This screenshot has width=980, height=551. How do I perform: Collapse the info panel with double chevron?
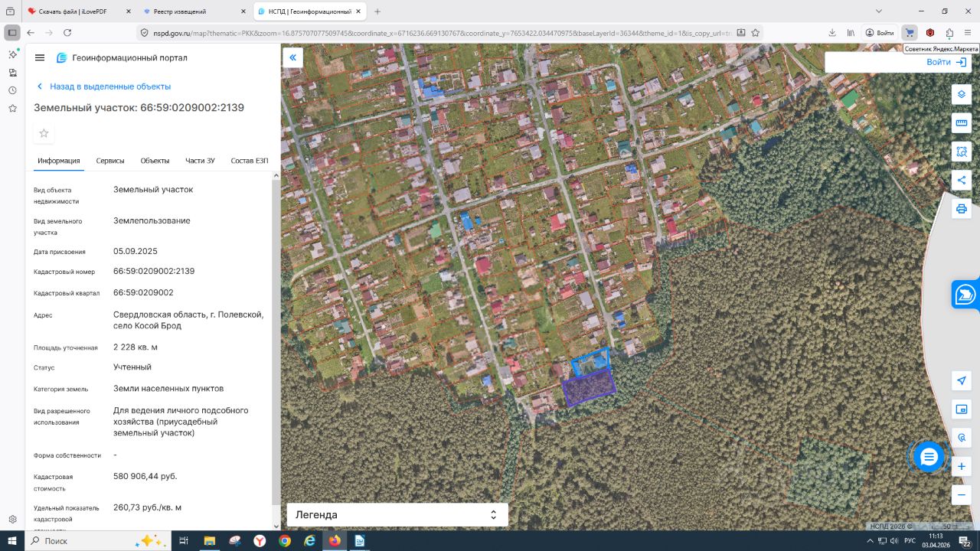292,57
